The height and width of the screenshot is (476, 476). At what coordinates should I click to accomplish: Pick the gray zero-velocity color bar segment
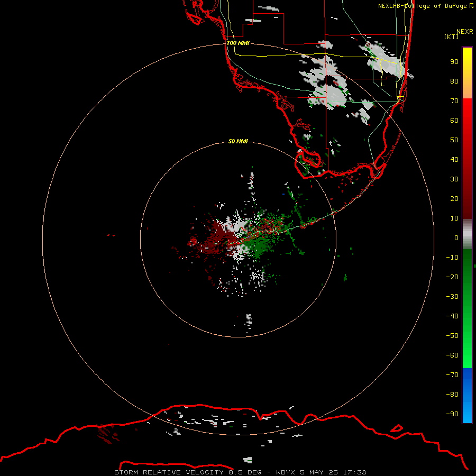point(467,234)
